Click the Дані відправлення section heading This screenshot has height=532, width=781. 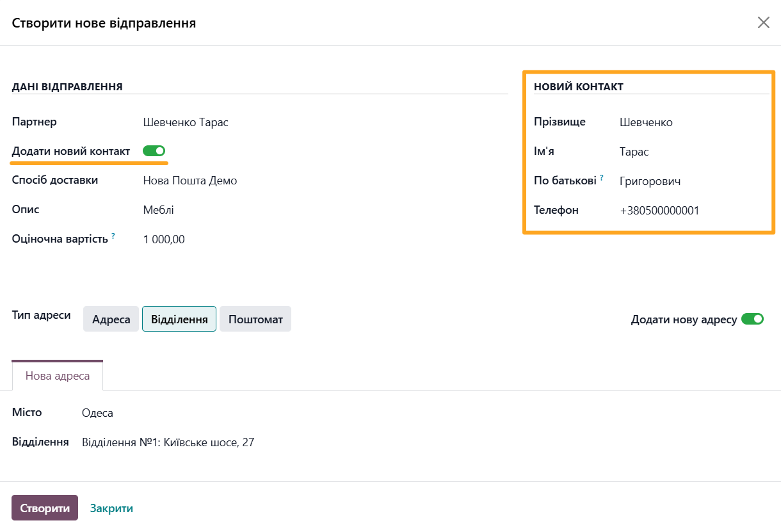tap(67, 86)
